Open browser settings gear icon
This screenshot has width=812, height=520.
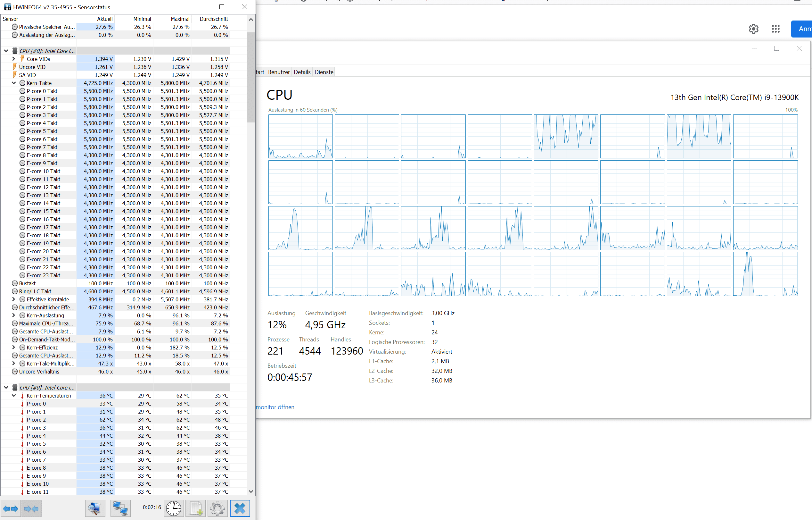click(754, 29)
